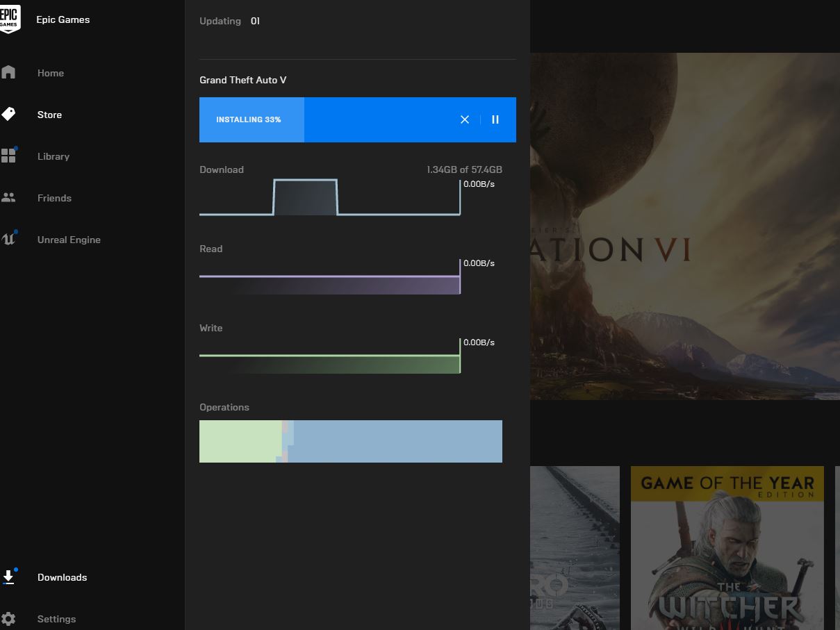The width and height of the screenshot is (840, 630).
Task: Click the Grand Theft Auto V title
Action: tap(242, 80)
